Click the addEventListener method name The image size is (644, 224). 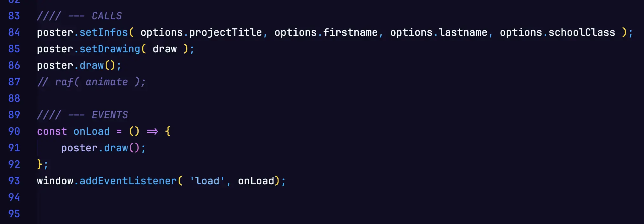[128, 181]
